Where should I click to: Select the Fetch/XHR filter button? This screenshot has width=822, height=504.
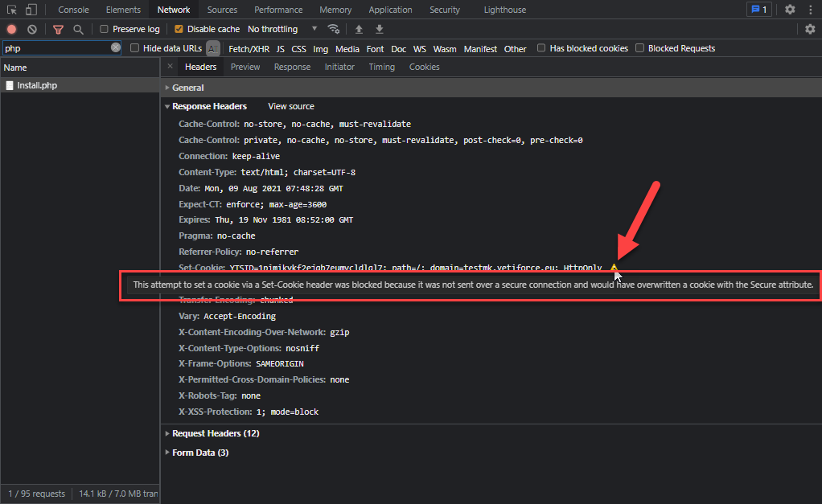pos(249,48)
